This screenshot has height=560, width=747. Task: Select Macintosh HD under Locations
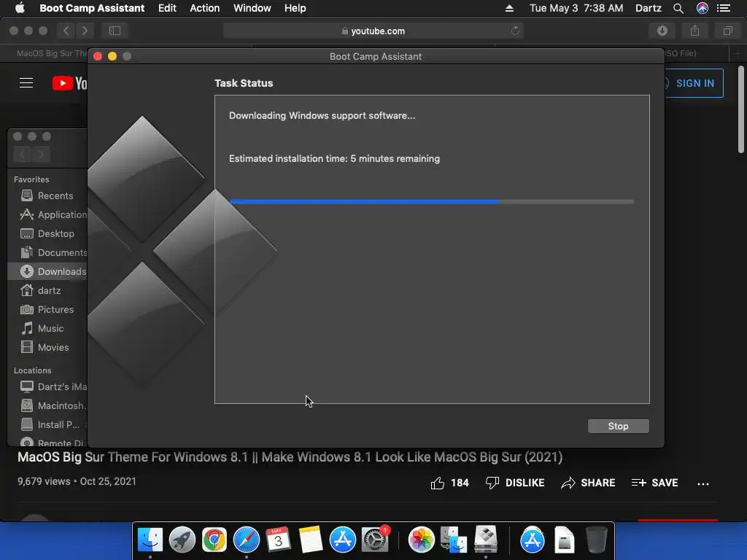coord(48,405)
